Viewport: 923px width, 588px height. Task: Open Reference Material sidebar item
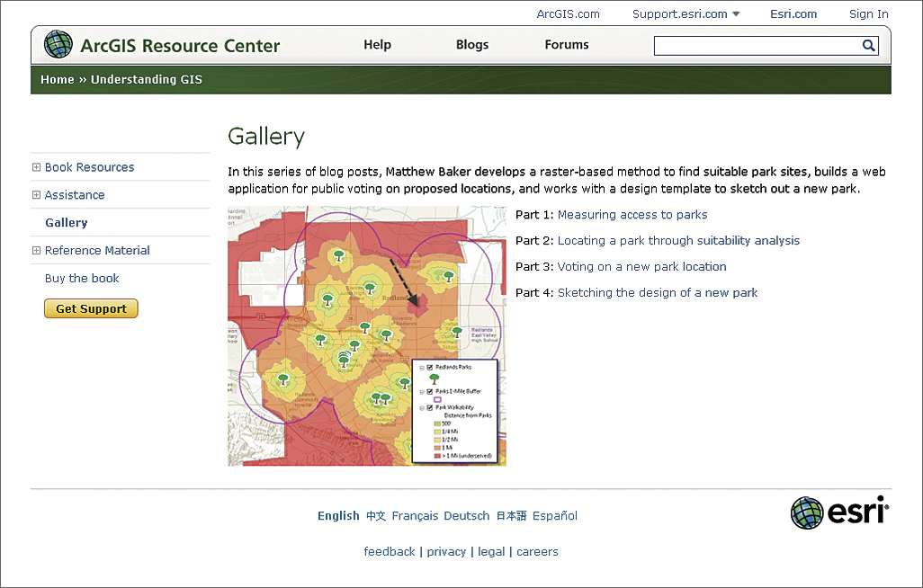pos(97,250)
